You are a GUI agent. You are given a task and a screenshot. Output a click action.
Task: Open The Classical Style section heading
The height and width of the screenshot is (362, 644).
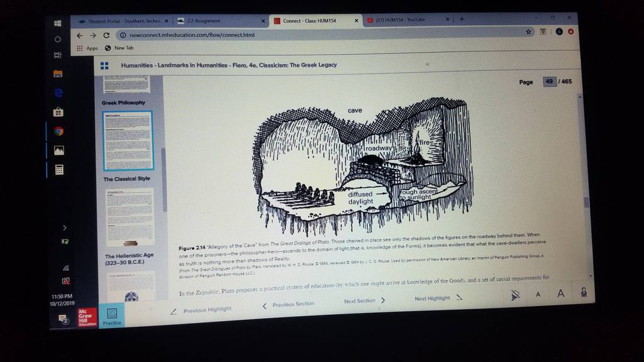tap(127, 179)
